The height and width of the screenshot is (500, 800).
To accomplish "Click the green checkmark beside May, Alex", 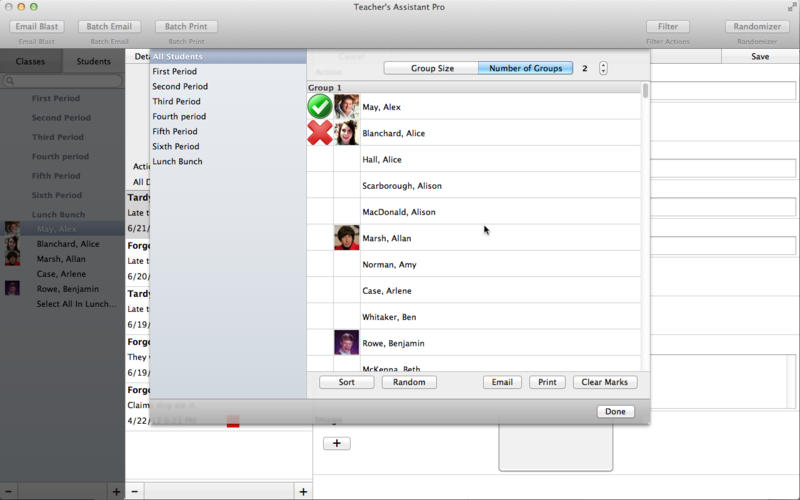I will pyautogui.click(x=319, y=107).
